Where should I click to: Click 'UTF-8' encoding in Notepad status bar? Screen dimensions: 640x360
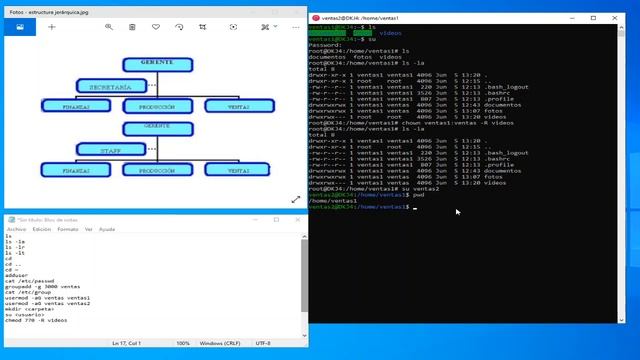263,343
